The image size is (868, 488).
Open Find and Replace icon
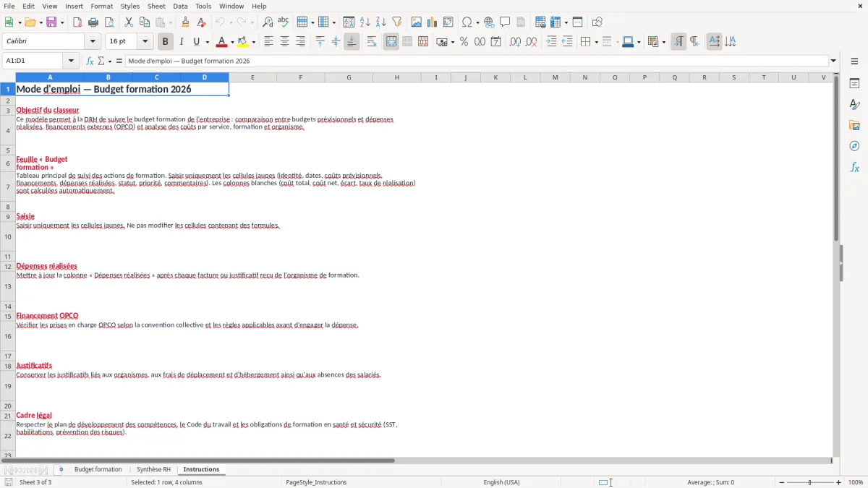point(268,22)
